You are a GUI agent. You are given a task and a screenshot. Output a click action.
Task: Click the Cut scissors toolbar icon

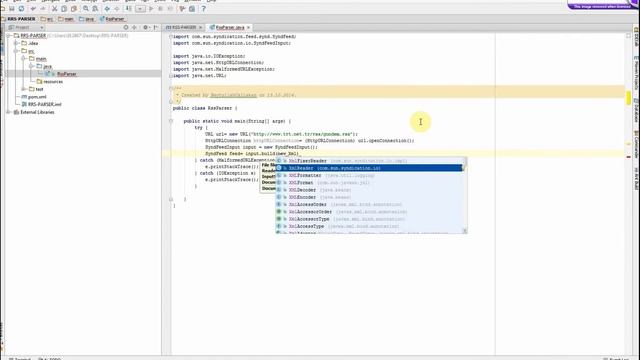click(54, 9)
